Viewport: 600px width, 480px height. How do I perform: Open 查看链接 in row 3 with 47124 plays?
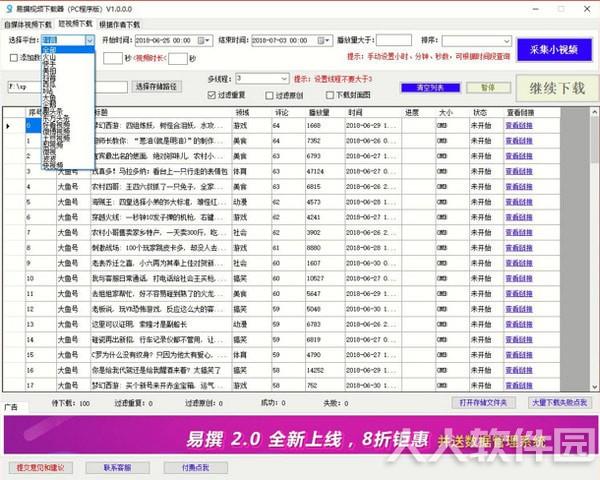click(519, 171)
